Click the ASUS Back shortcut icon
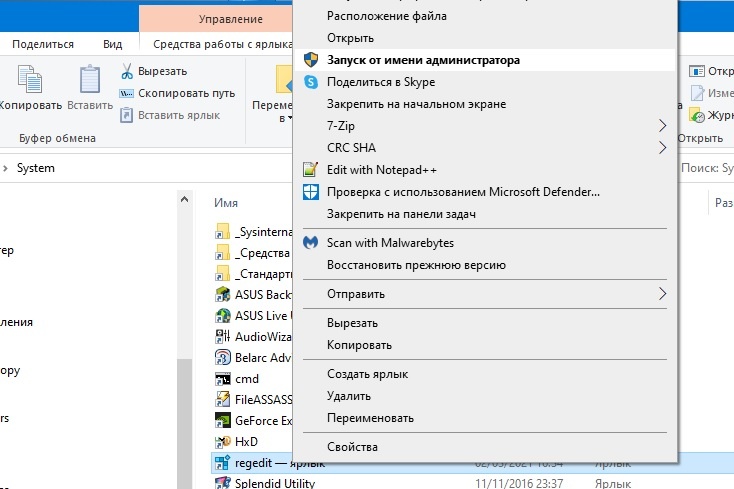Viewport: 734px width, 489px height. (222, 295)
